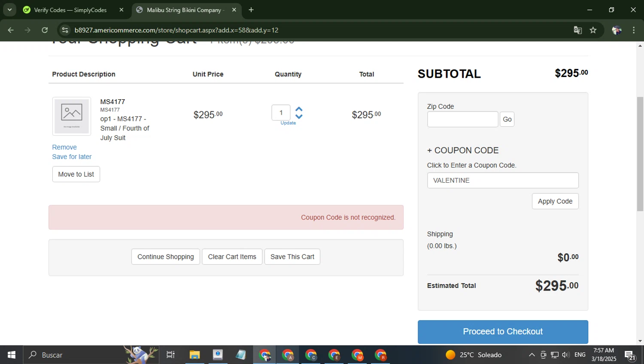Click the active Chrome taskbar icon
The image size is (644, 364).
click(x=264, y=355)
